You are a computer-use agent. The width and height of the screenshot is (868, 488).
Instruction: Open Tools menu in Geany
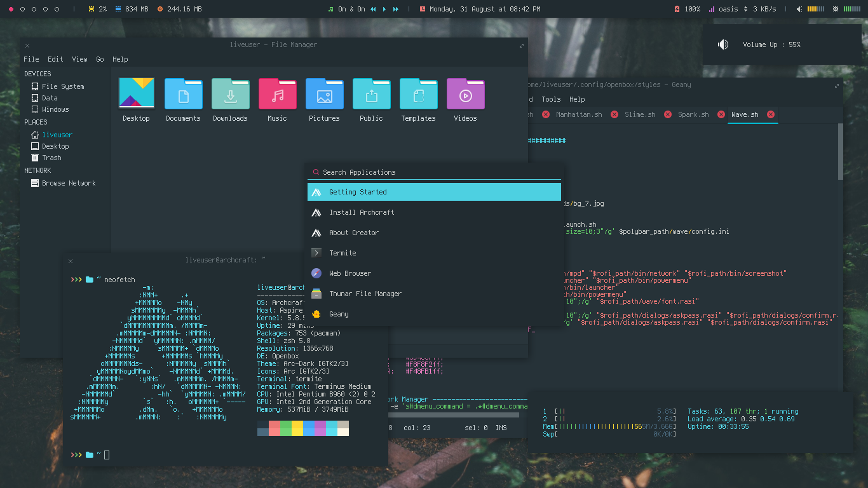[x=551, y=99]
